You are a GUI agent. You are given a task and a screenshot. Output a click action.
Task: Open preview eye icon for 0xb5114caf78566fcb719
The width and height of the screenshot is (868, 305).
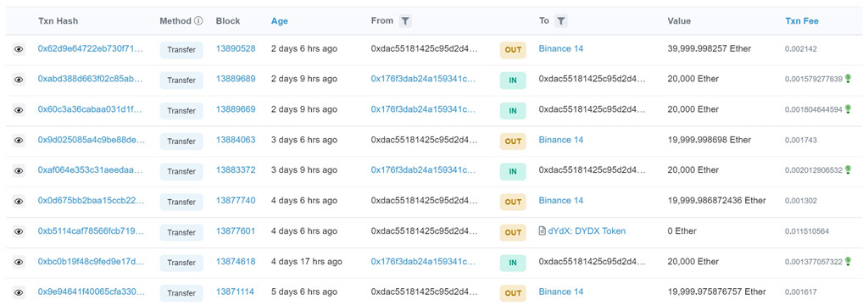tap(19, 231)
